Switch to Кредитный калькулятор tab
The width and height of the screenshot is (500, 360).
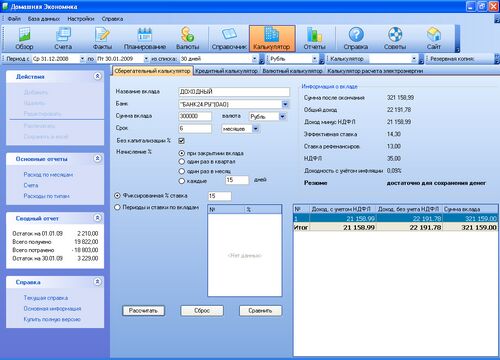[226, 71]
